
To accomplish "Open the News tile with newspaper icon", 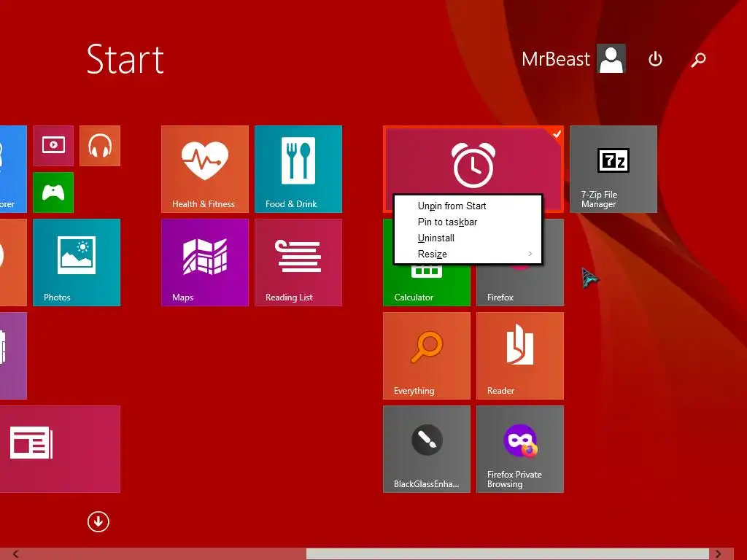I will point(60,449).
